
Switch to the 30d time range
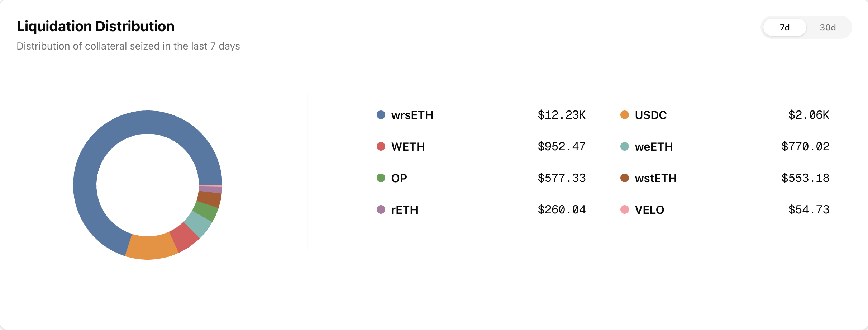pos(828,28)
